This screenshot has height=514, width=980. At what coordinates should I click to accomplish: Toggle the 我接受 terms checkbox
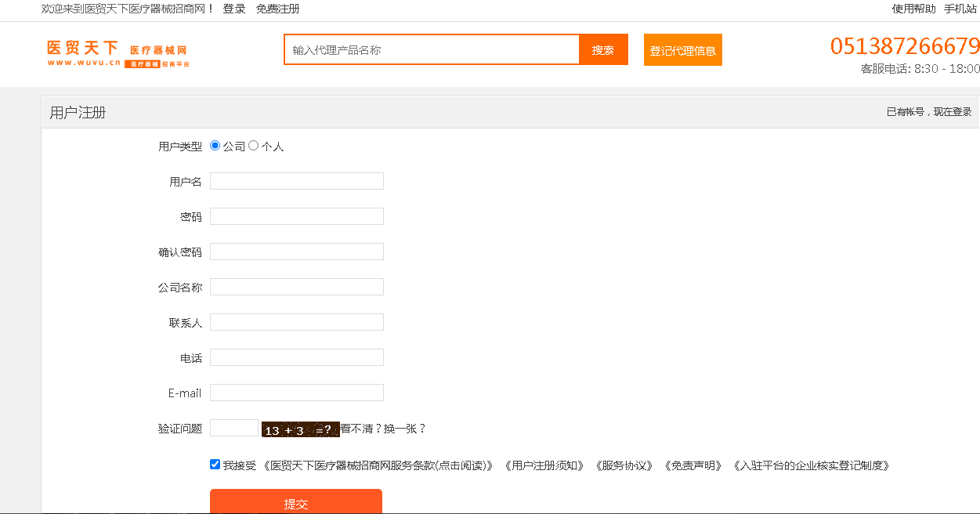coord(215,465)
